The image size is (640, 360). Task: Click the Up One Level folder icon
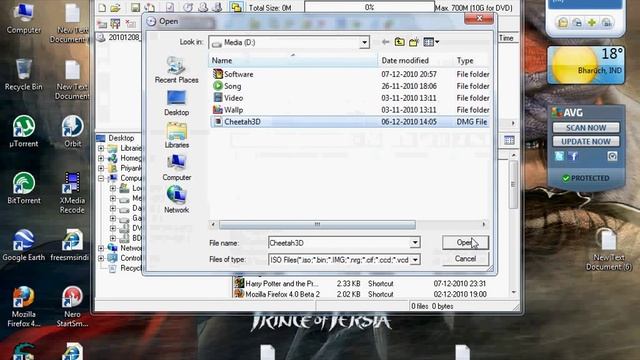point(399,42)
